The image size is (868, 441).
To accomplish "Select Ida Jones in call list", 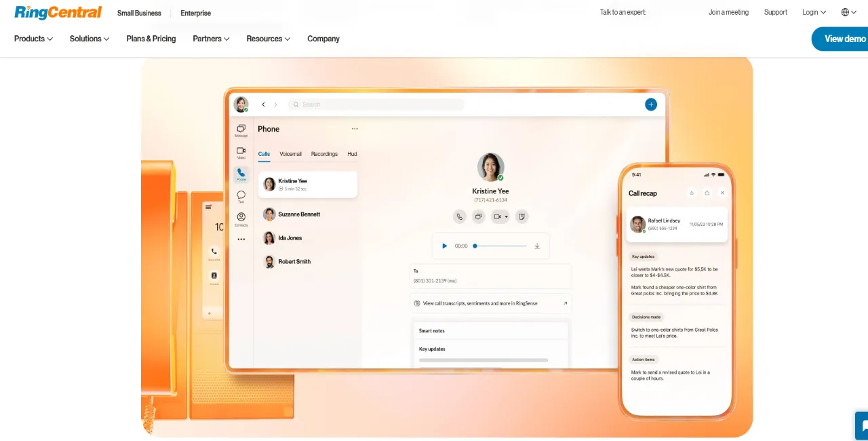I will (x=308, y=238).
